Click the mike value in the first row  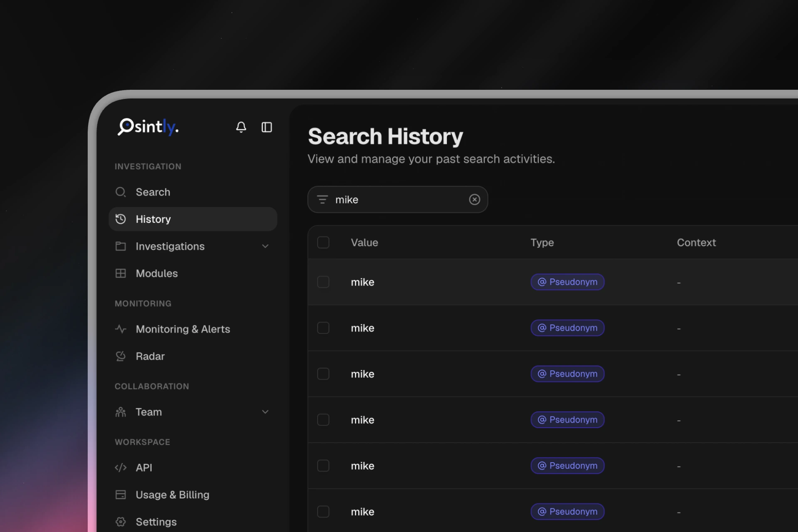click(362, 282)
